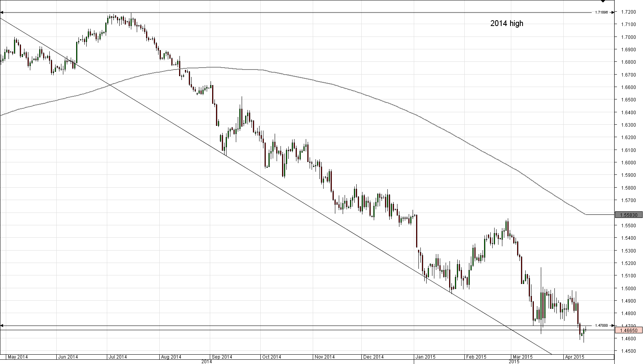Viewport: 643px width, 364px height.
Task: Click the 1.4500 price axis label
Action: tap(629, 351)
